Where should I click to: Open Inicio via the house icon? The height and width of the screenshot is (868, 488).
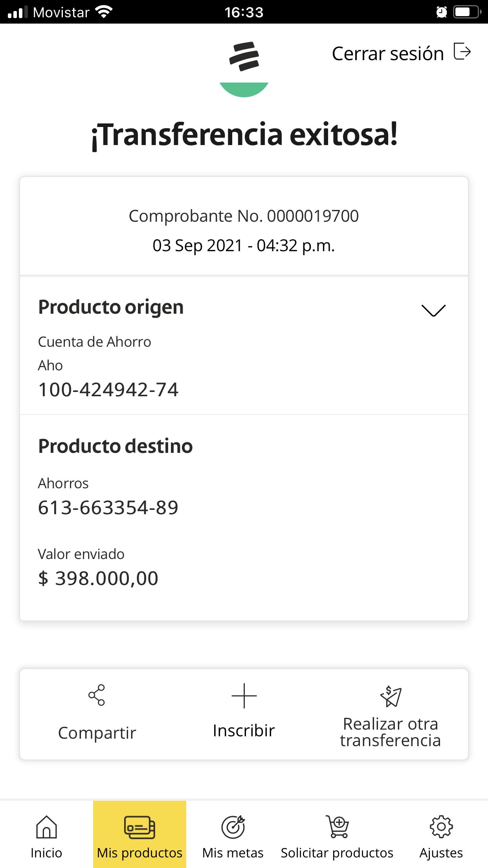pyautogui.click(x=46, y=827)
